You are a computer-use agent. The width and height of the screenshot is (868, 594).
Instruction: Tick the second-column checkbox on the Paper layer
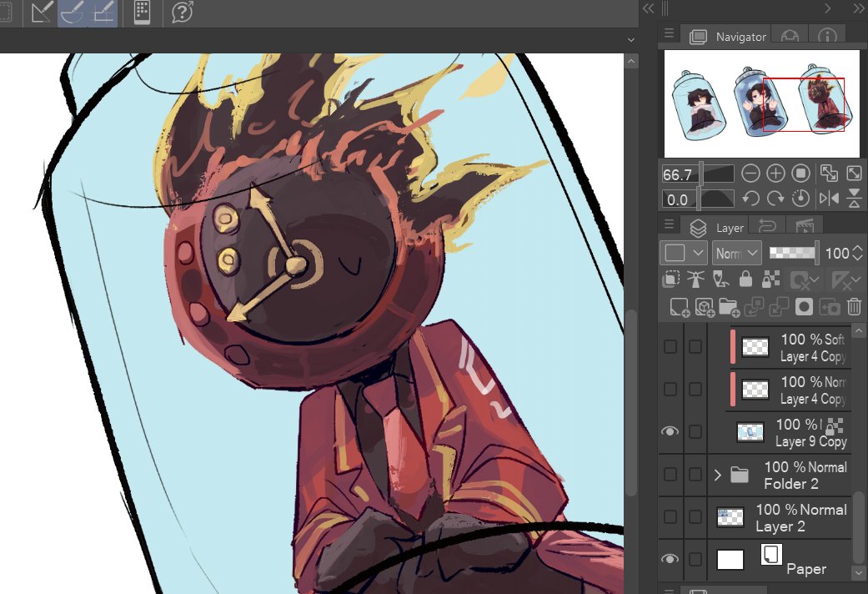pyautogui.click(x=695, y=559)
